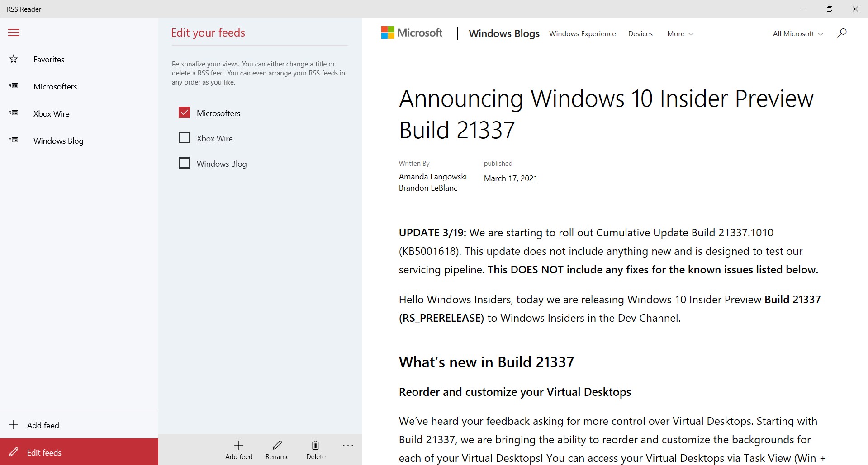
Task: Click the Rename pencil icon
Action: click(277, 446)
